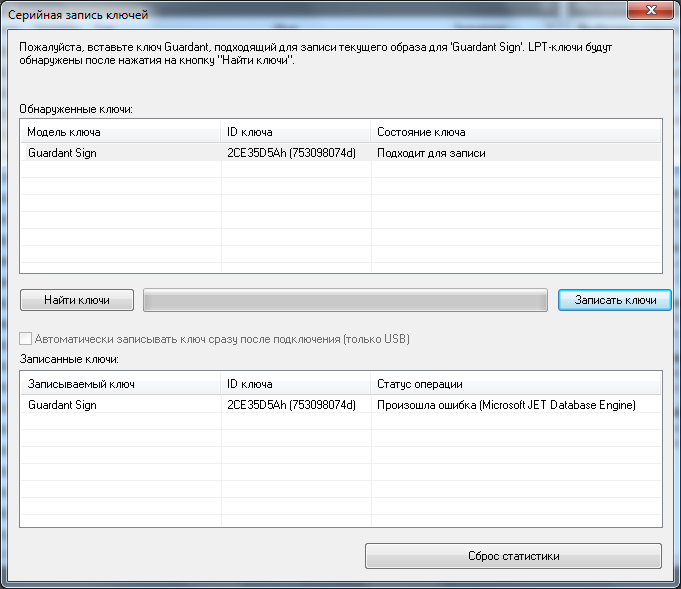Screen dimensions: 681x589
Task: Click key ID 2CE35D5Ah in detected keys list
Action: tap(291, 153)
